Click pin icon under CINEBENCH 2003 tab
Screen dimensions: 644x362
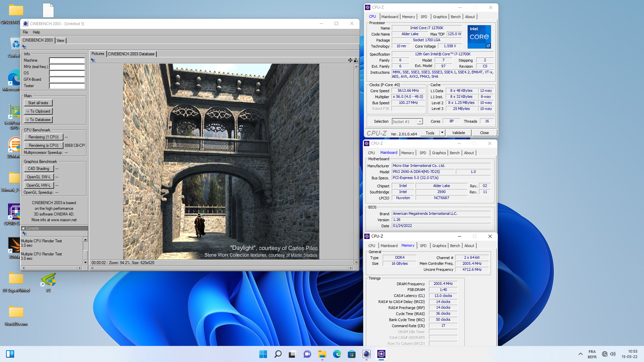(24, 47)
